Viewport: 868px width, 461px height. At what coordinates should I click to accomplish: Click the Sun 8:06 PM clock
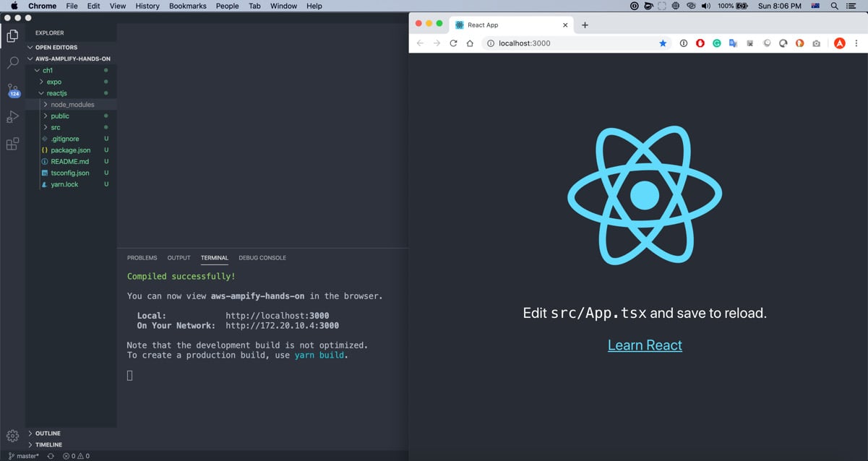click(779, 6)
